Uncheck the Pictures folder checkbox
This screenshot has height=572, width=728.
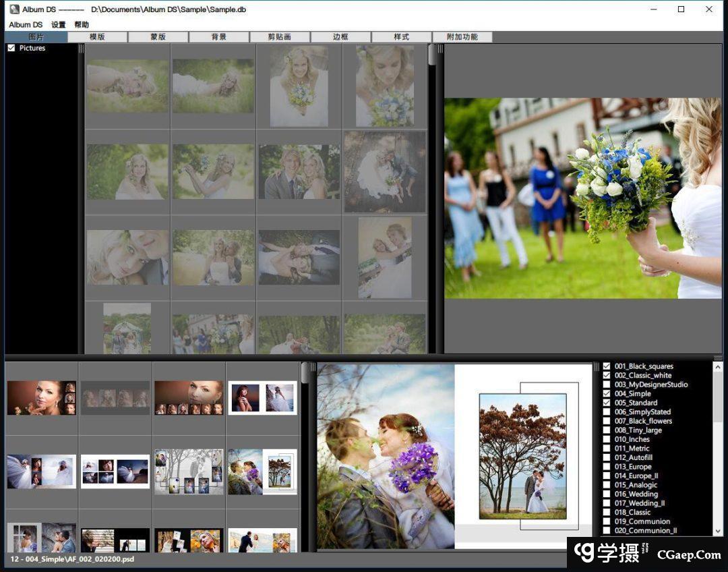point(11,49)
